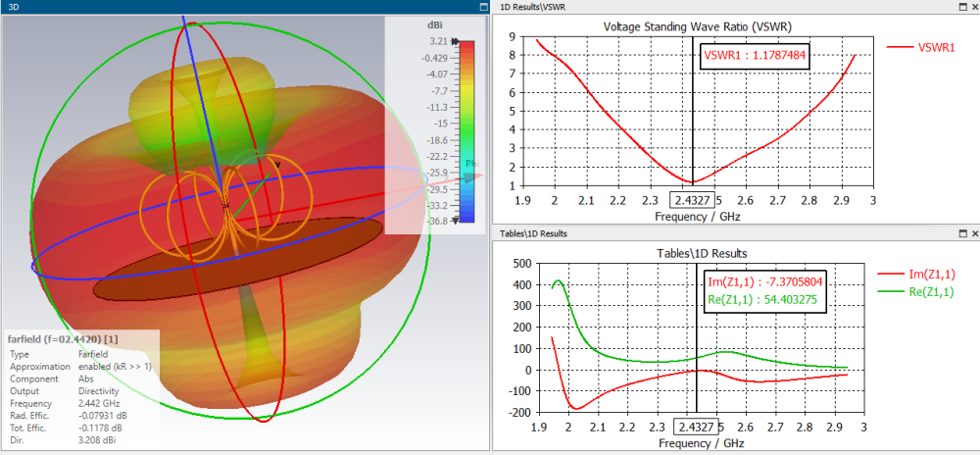
Task: Maximize the 1D Results\VSWR window
Action: (x=962, y=6)
